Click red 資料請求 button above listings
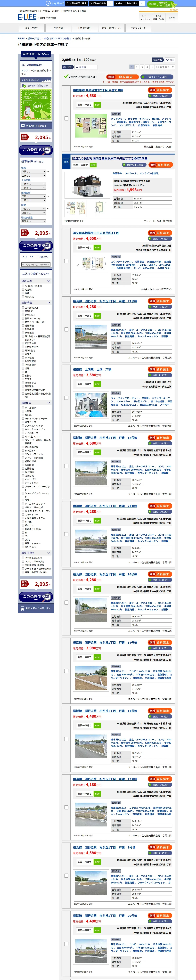This screenshot has height=980, width=196. pos(122,77)
